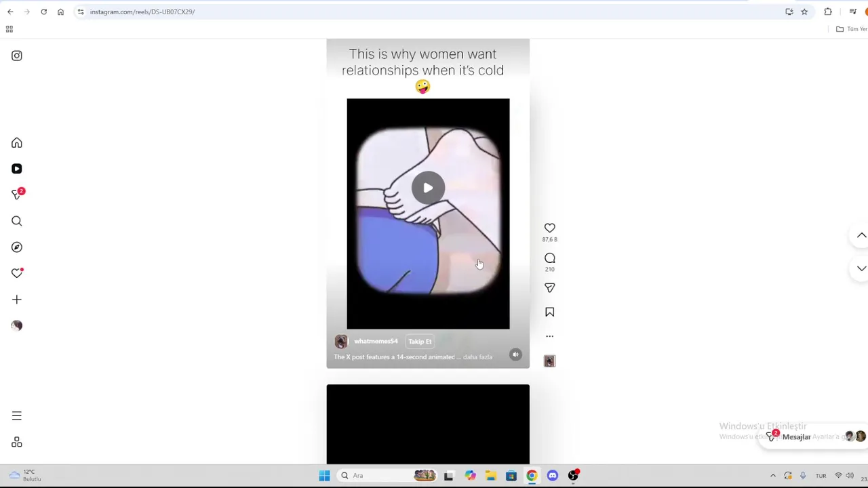Install app icon in address bar

[x=789, y=12]
